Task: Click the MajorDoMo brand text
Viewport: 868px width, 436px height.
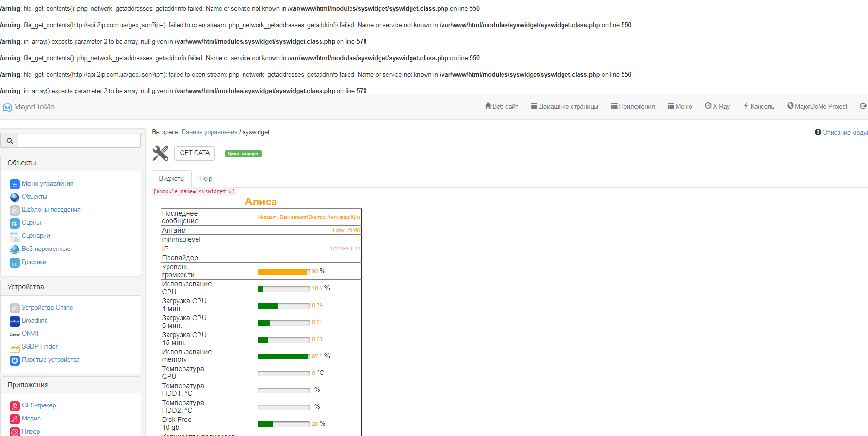Action: [34, 107]
